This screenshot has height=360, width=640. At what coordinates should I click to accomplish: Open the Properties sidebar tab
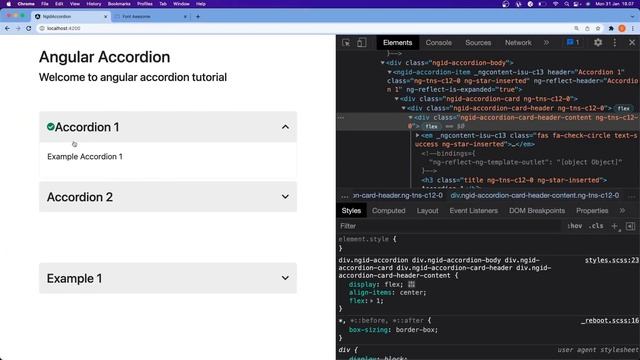point(592,211)
